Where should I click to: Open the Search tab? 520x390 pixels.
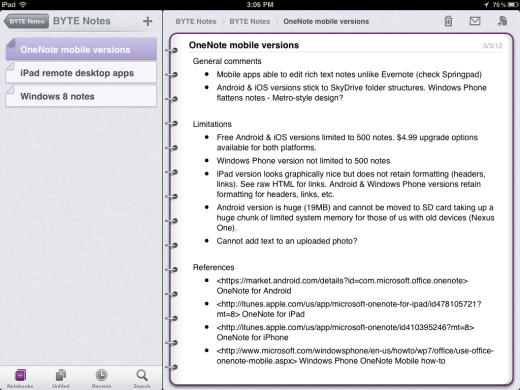(142, 379)
